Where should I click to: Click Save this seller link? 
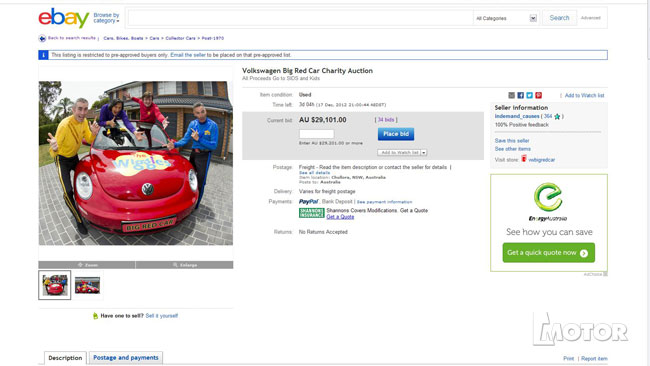click(x=512, y=141)
